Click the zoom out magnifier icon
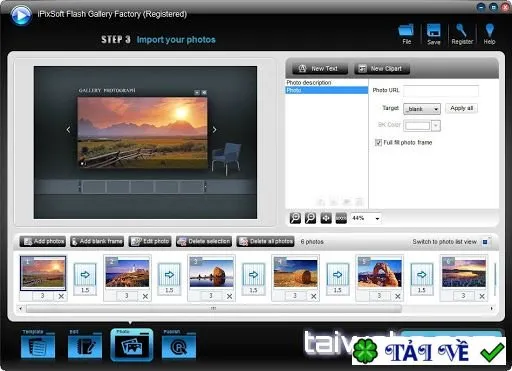Image resolution: width=512 pixels, height=371 pixels. (310, 218)
